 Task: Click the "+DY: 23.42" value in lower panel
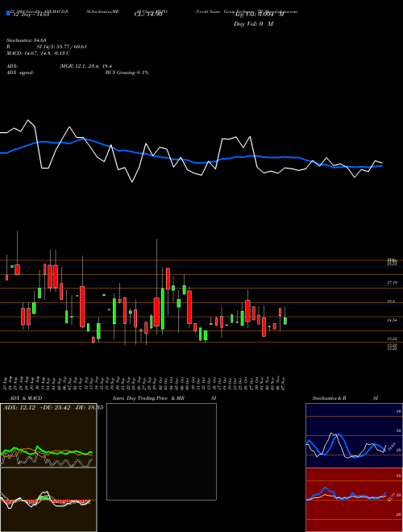tap(56, 408)
